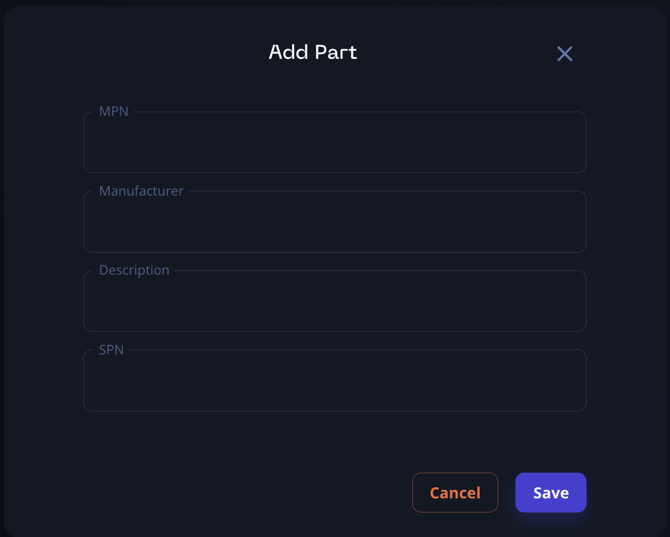Save the new part

pos(550,492)
